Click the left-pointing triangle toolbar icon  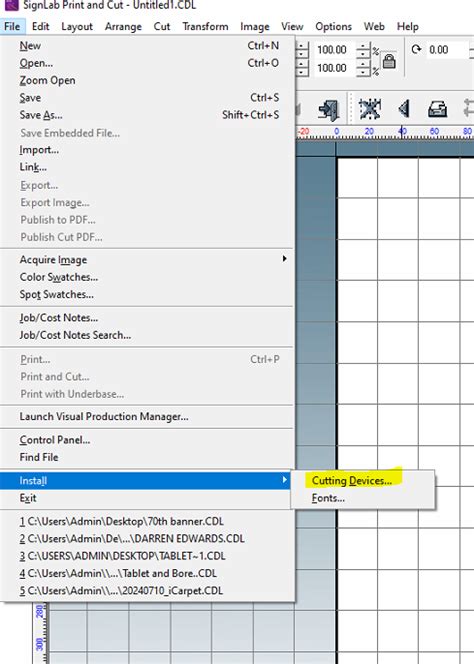coord(404,109)
